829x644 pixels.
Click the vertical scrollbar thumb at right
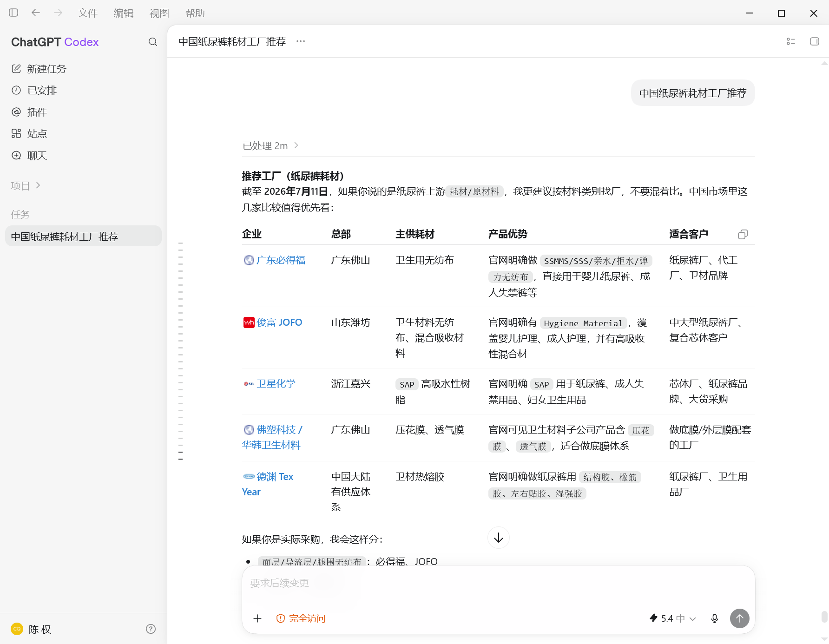824,617
